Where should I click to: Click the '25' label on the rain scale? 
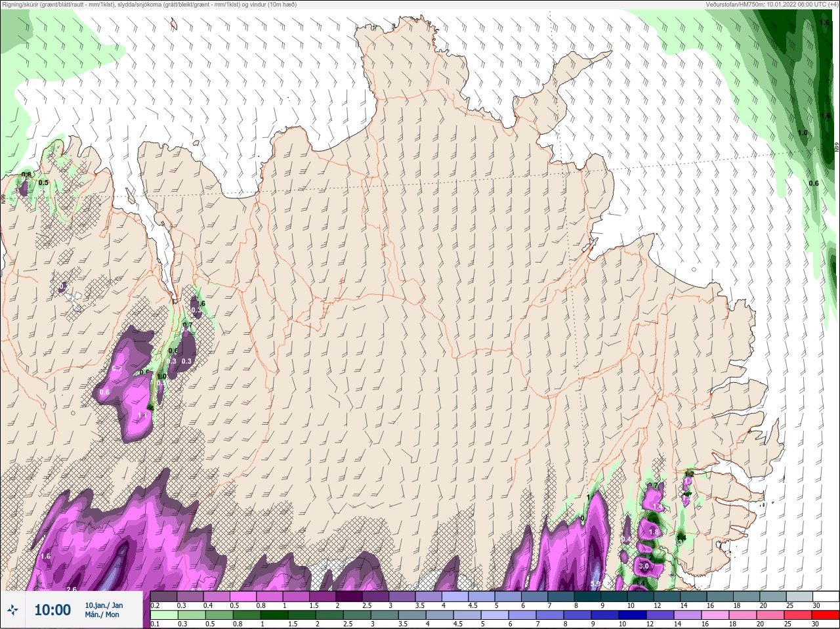click(788, 624)
